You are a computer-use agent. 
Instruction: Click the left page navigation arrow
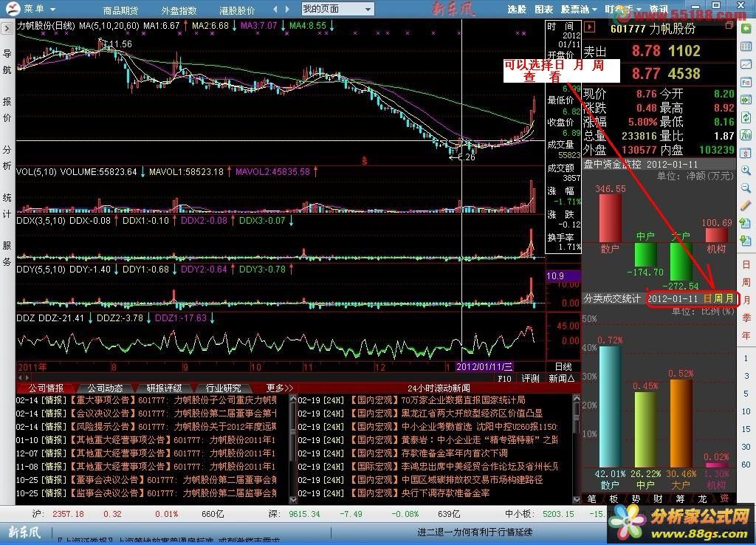pos(275,9)
